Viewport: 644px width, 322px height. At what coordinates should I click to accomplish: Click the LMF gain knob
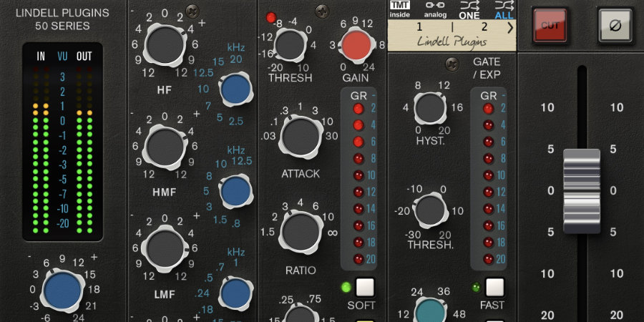point(165,248)
